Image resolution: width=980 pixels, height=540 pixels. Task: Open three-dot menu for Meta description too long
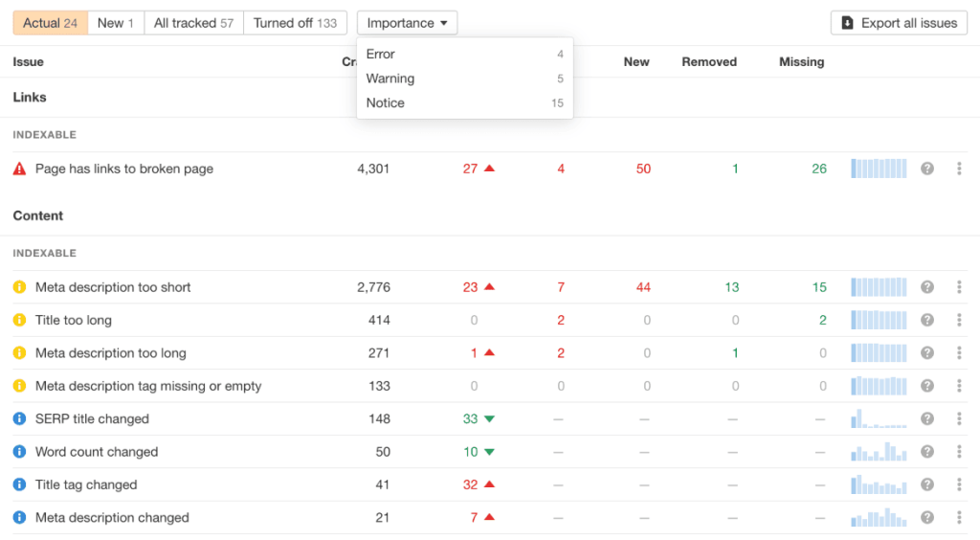coord(959,353)
